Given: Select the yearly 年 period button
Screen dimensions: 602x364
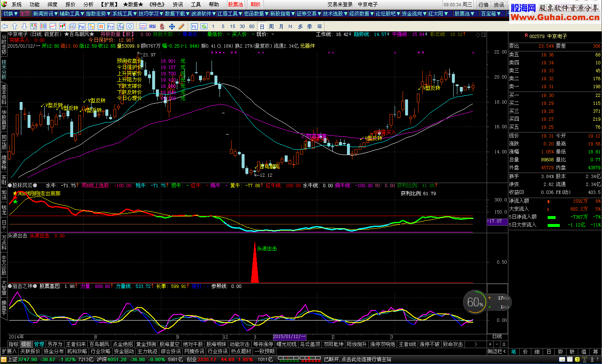Looking at the screenshot, I should click(320, 26).
